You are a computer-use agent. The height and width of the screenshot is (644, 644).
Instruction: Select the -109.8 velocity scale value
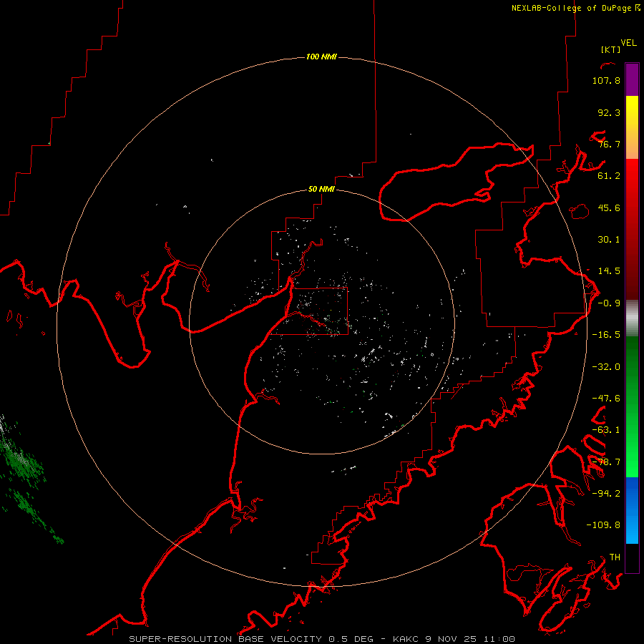[603, 525]
